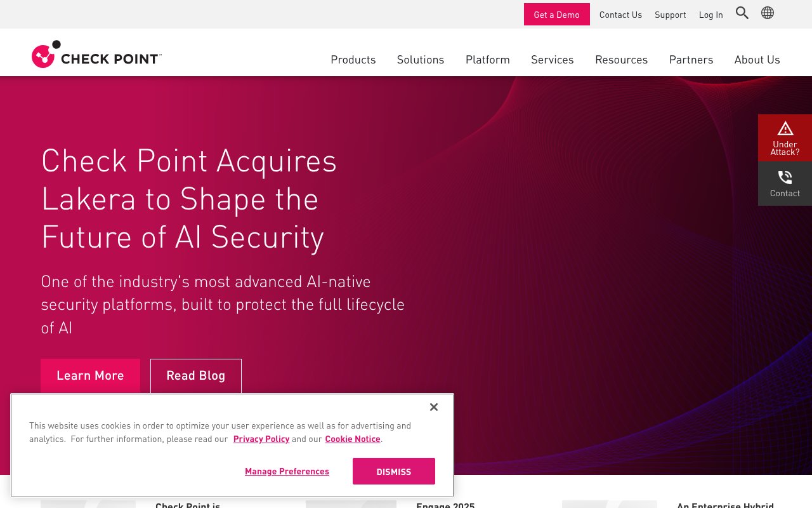Click the Read Blog button
812x508 pixels.
point(195,375)
